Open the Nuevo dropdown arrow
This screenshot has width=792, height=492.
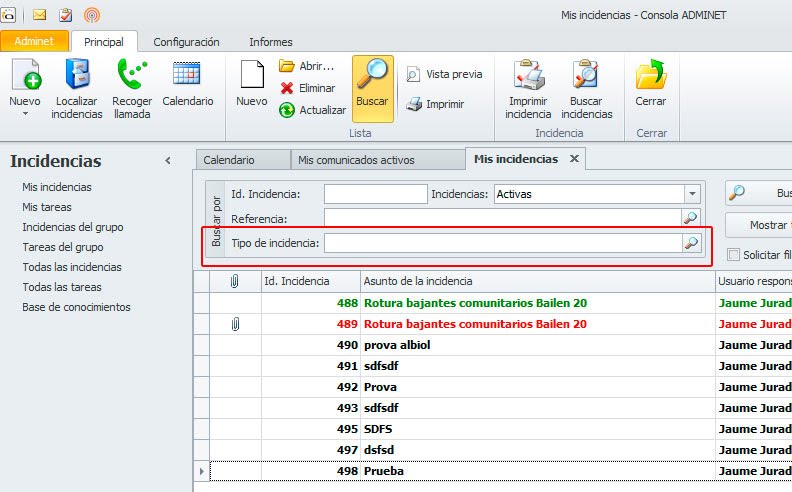pyautogui.click(x=24, y=114)
